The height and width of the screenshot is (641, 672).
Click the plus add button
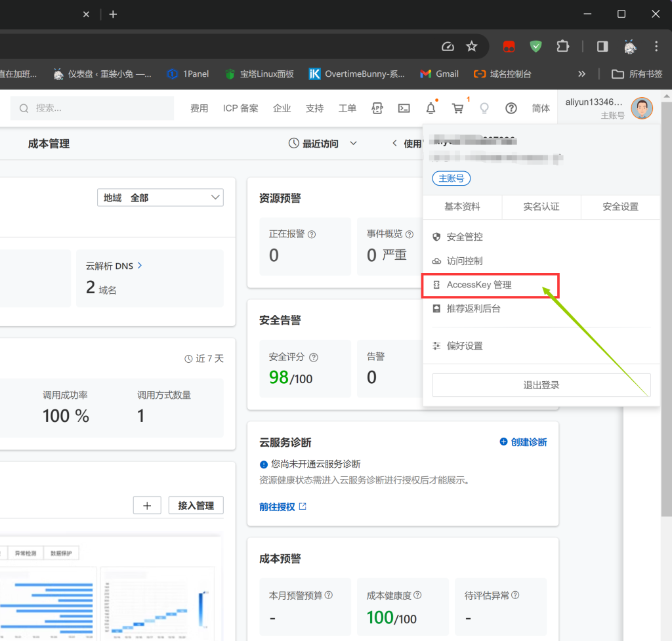click(x=147, y=506)
